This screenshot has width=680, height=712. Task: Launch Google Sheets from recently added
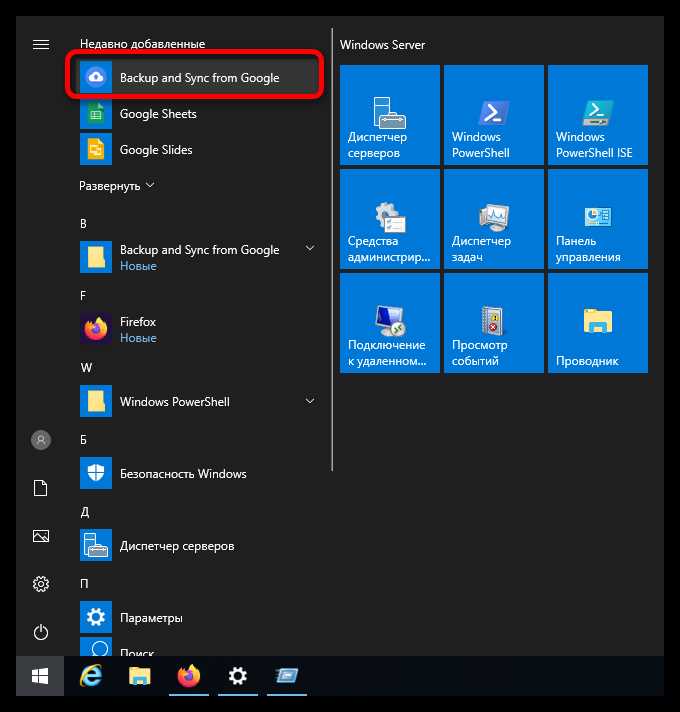click(x=196, y=114)
